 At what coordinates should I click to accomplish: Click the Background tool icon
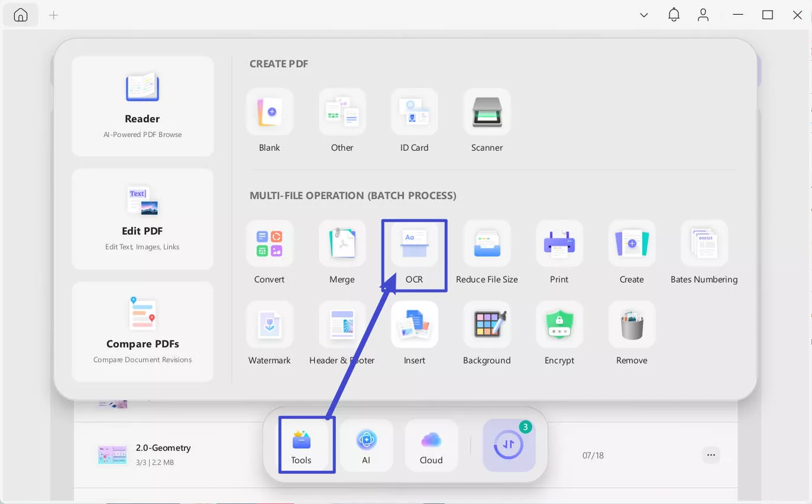[x=487, y=325]
